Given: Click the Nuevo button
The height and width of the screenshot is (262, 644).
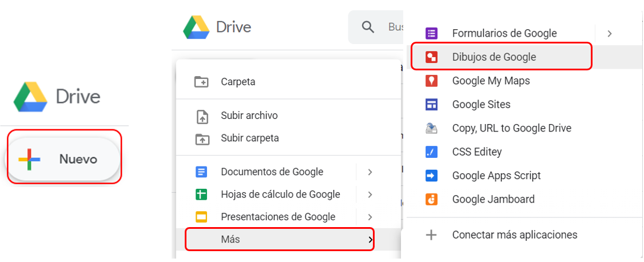Looking at the screenshot, I should click(x=63, y=159).
